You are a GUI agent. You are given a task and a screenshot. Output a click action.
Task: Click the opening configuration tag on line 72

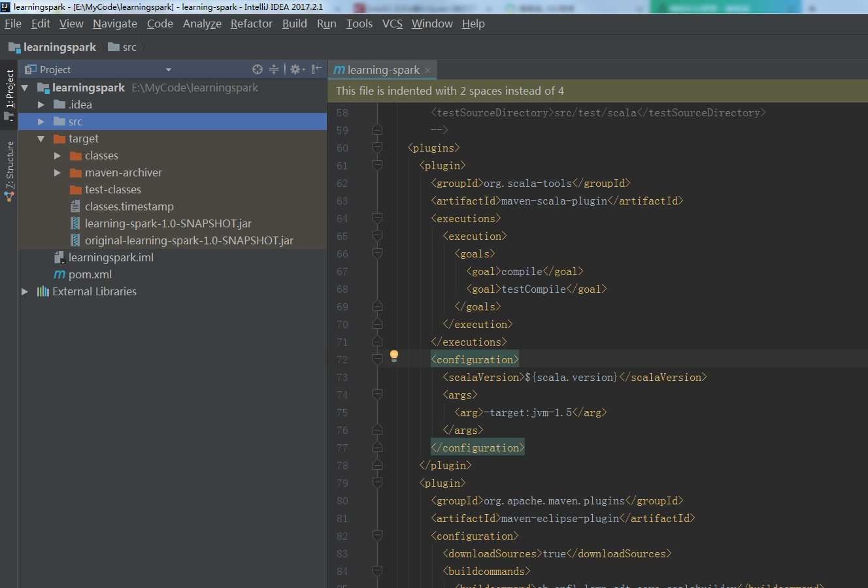[x=475, y=359]
